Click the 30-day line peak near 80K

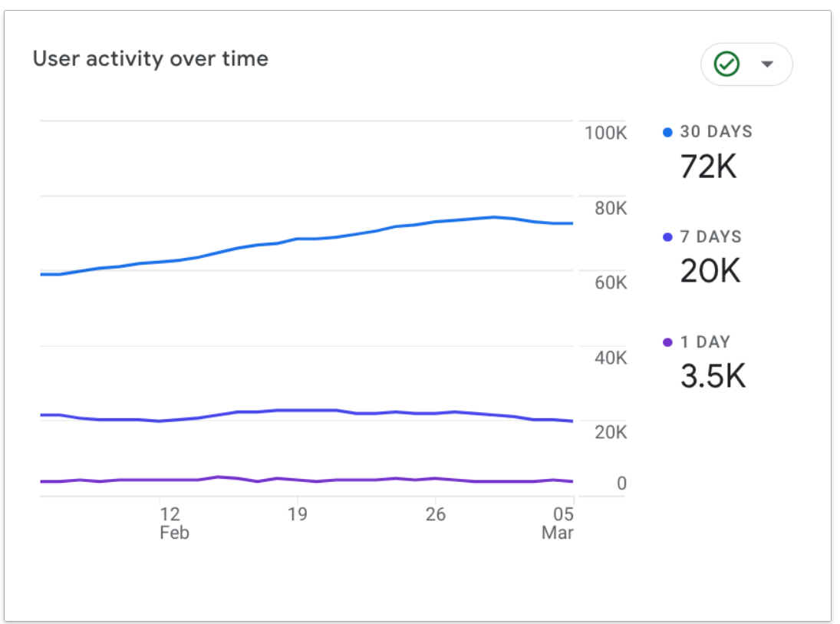coord(494,217)
